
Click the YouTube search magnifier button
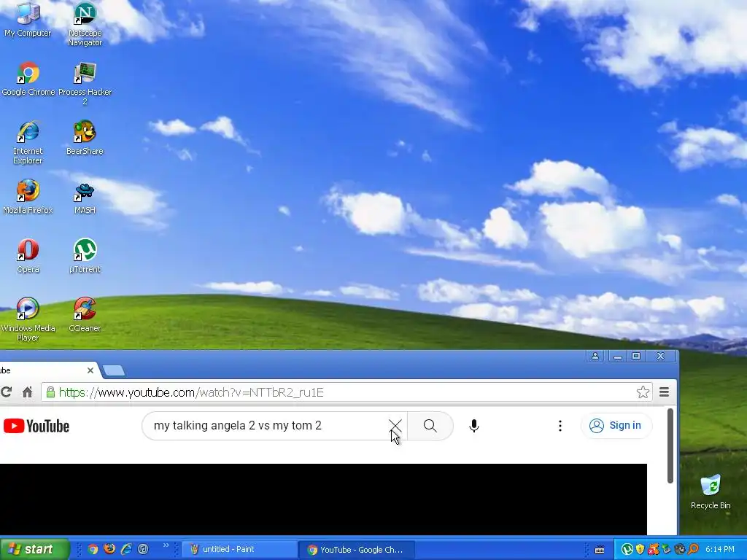430,426
